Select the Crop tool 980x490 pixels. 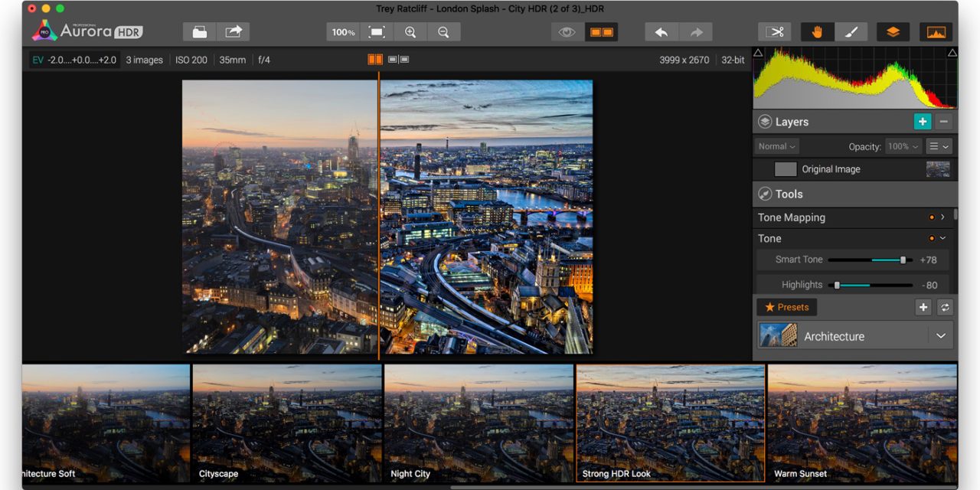click(x=775, y=31)
